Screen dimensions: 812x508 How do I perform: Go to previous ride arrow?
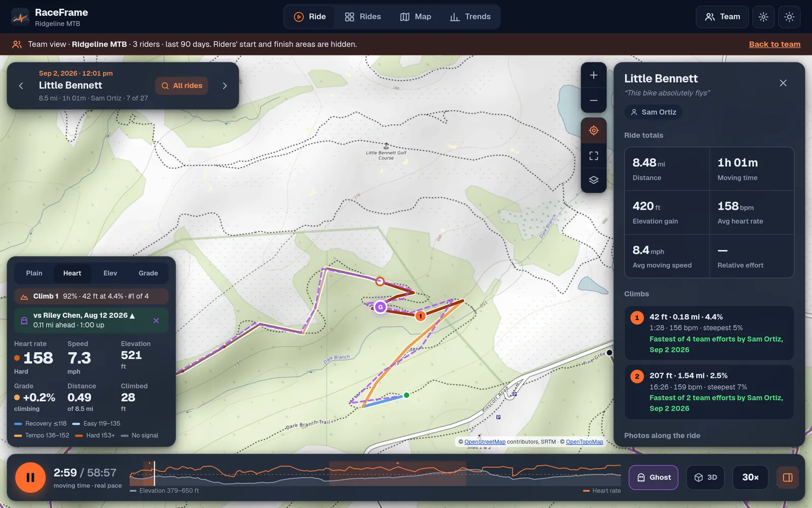[x=21, y=86]
